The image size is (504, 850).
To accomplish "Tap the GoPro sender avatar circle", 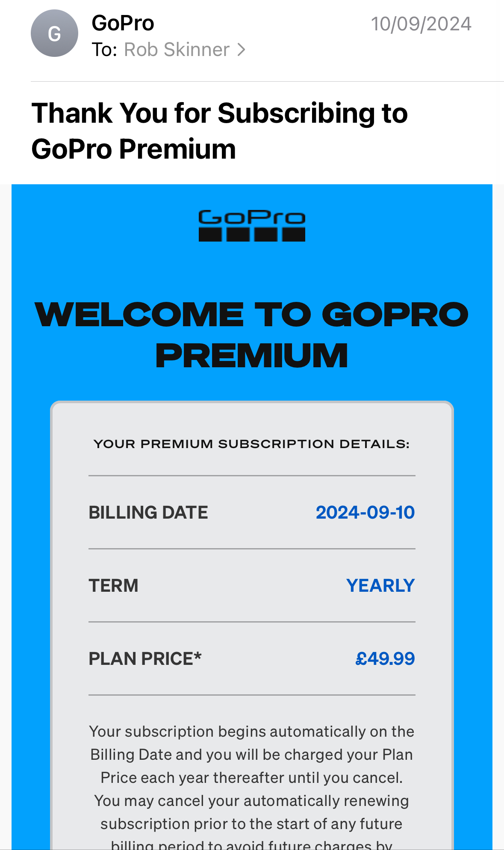I will tap(54, 33).
